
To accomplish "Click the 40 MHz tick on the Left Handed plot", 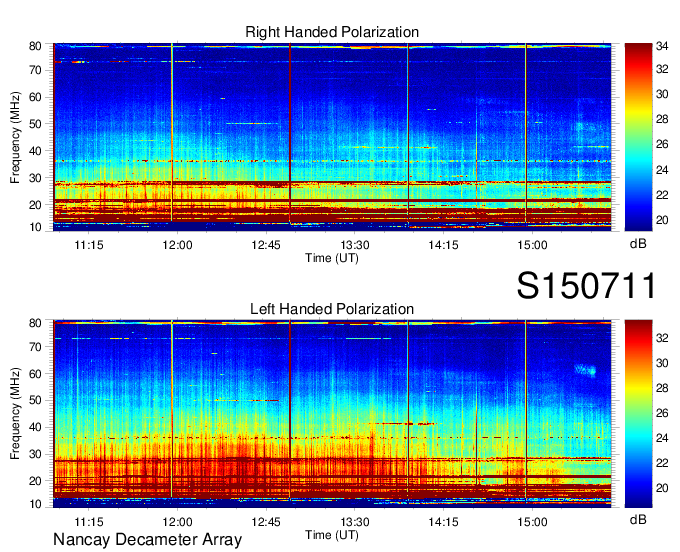I will point(35,428).
